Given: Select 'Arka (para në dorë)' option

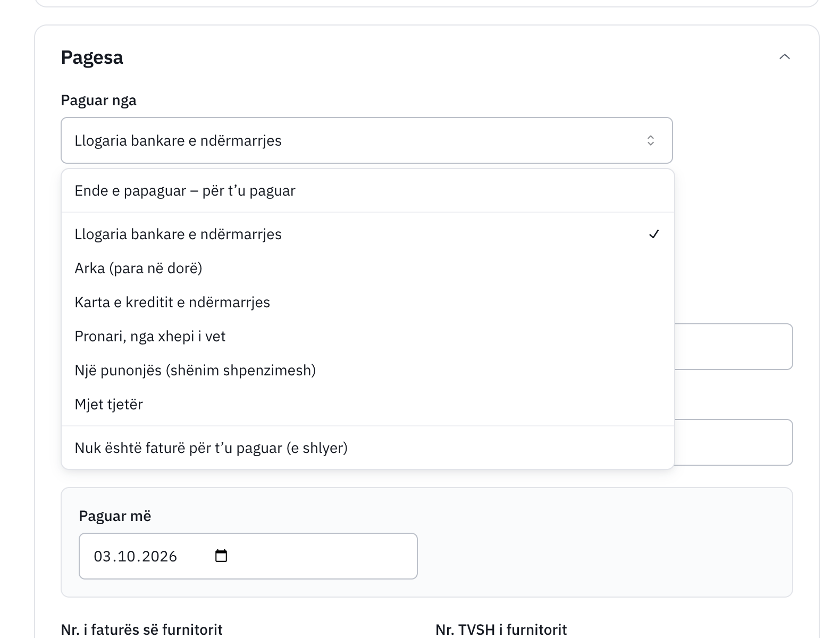Looking at the screenshot, I should coord(368,268).
